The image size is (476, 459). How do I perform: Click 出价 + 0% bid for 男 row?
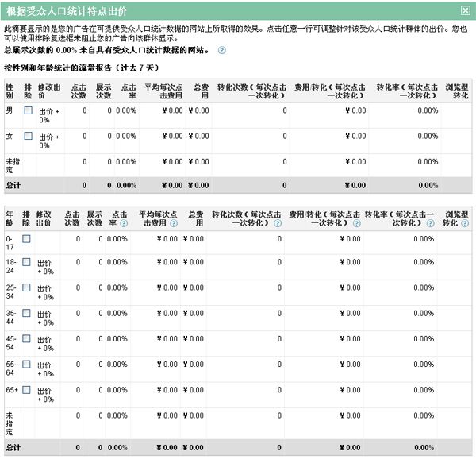click(x=48, y=116)
